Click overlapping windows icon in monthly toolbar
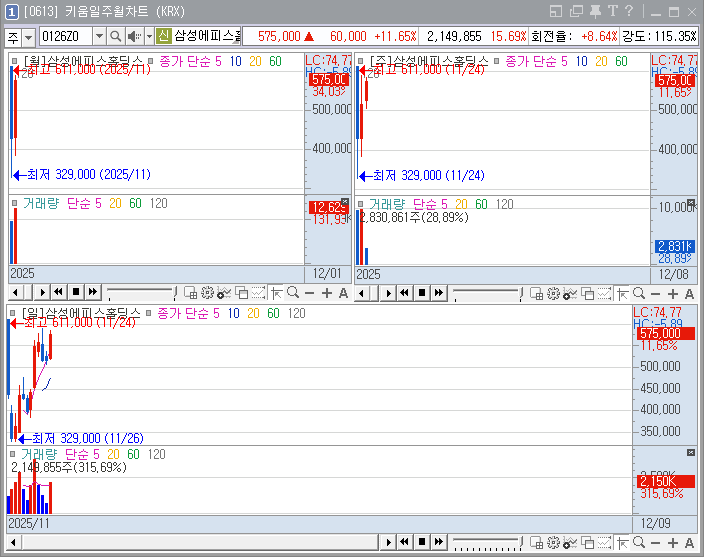This screenshot has height=557, width=704. pos(242,293)
